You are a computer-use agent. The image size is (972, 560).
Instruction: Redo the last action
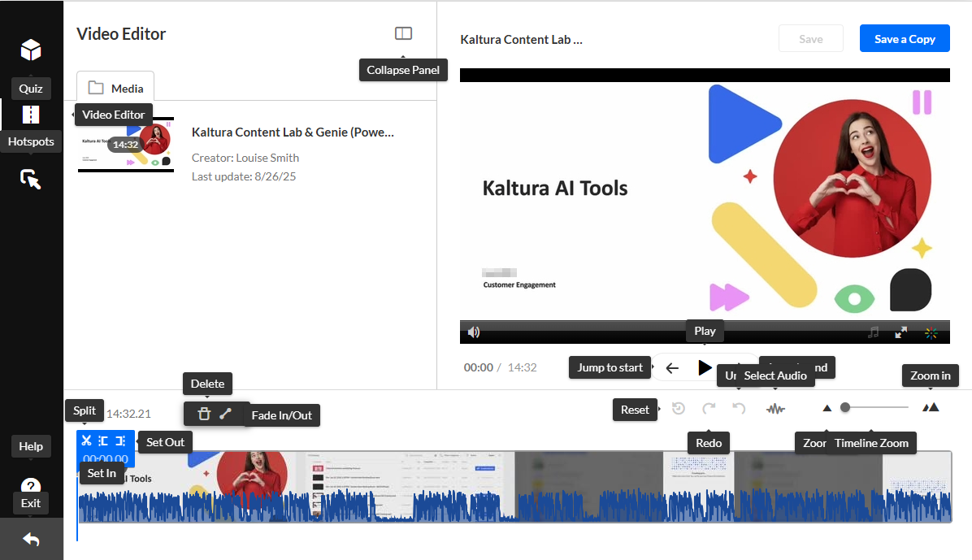point(709,408)
